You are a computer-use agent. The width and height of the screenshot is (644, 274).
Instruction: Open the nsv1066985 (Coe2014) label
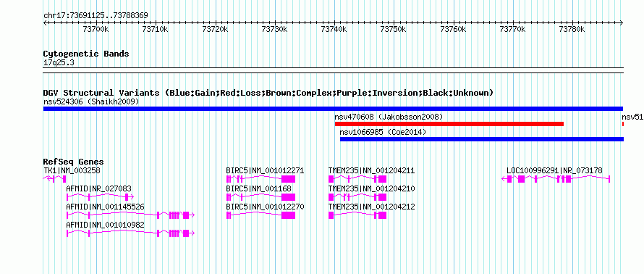point(383,132)
